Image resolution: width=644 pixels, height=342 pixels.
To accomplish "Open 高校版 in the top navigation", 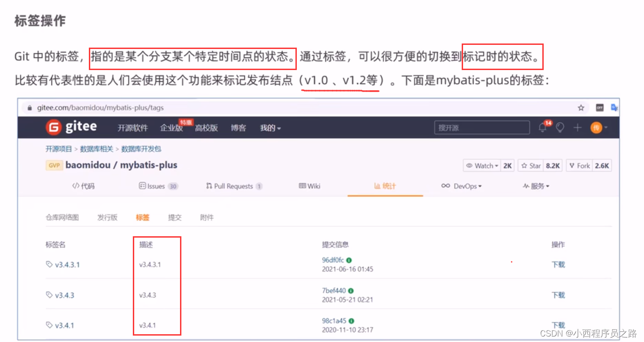I will coord(206,128).
